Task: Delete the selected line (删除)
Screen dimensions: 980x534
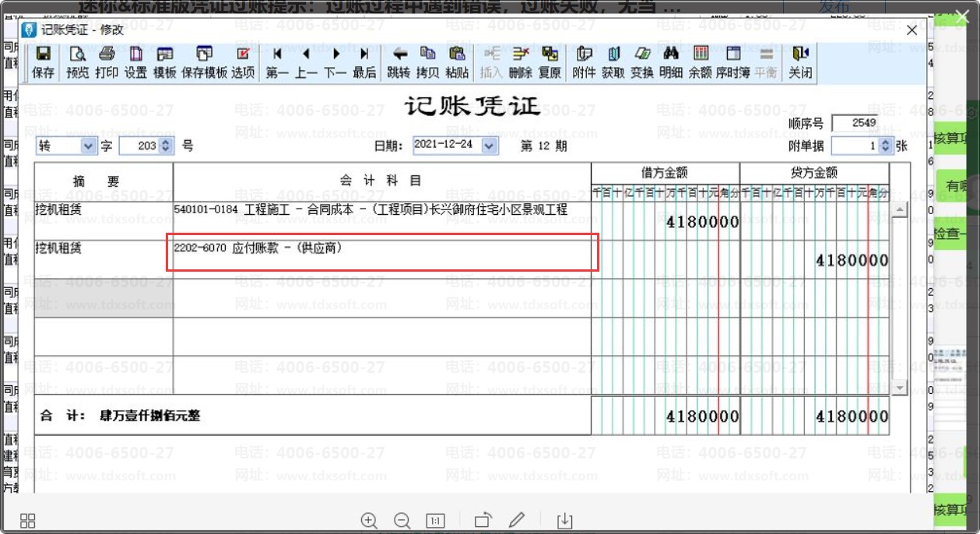Action: tap(520, 62)
